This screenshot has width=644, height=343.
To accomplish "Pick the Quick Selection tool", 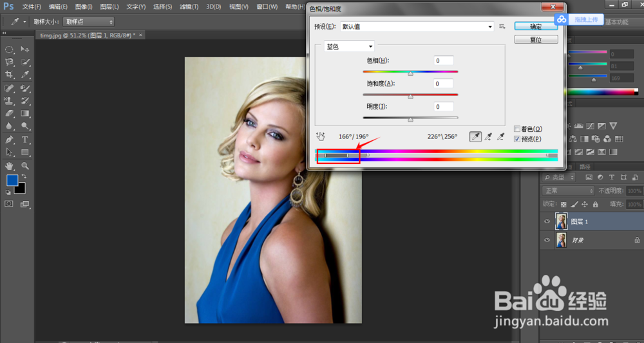I will coord(25,62).
